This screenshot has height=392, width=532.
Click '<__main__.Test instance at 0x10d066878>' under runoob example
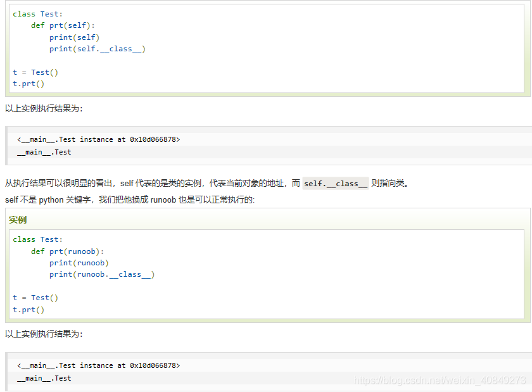pos(98,365)
